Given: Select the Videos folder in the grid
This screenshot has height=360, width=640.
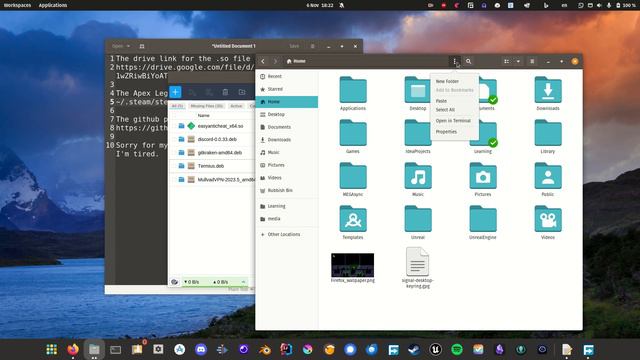Looking at the screenshot, I should tap(548, 219).
